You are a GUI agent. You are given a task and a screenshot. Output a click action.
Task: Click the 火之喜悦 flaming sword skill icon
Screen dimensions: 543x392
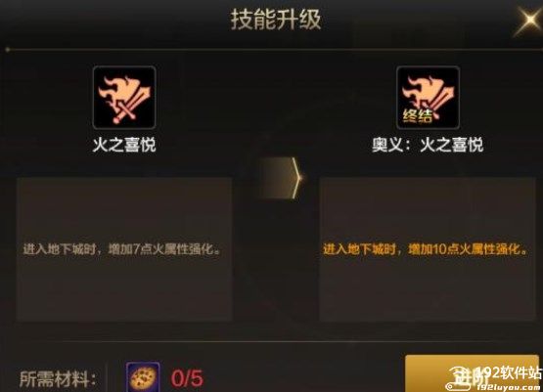pos(124,98)
